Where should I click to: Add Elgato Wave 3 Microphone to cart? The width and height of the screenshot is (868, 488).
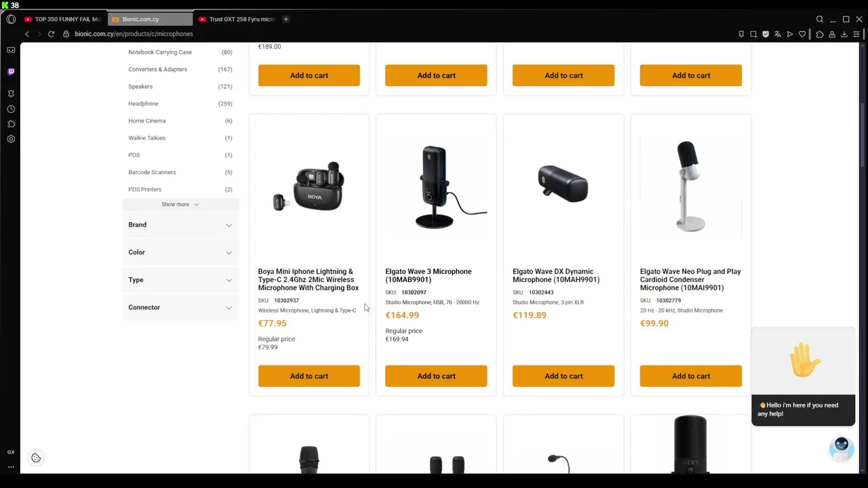[436, 376]
